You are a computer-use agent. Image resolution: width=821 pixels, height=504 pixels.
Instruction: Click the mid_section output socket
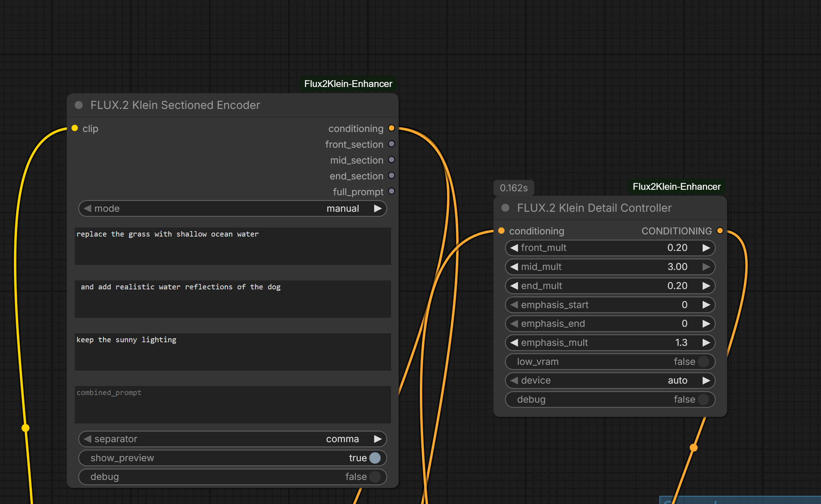tap(392, 160)
